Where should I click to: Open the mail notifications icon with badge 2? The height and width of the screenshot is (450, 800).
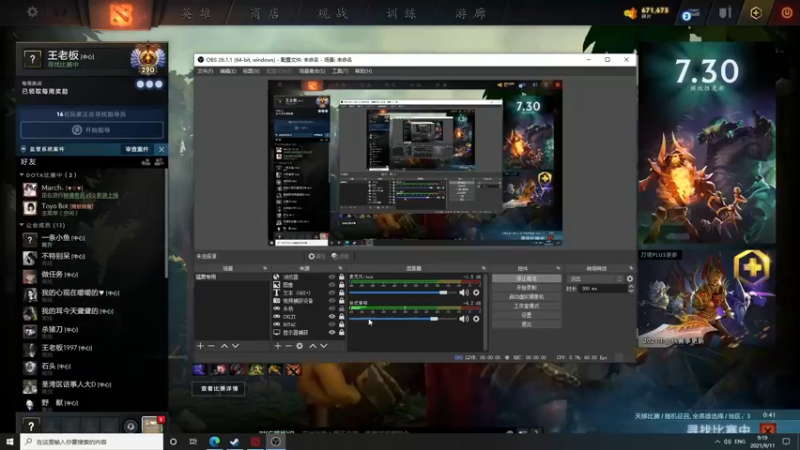690,14
